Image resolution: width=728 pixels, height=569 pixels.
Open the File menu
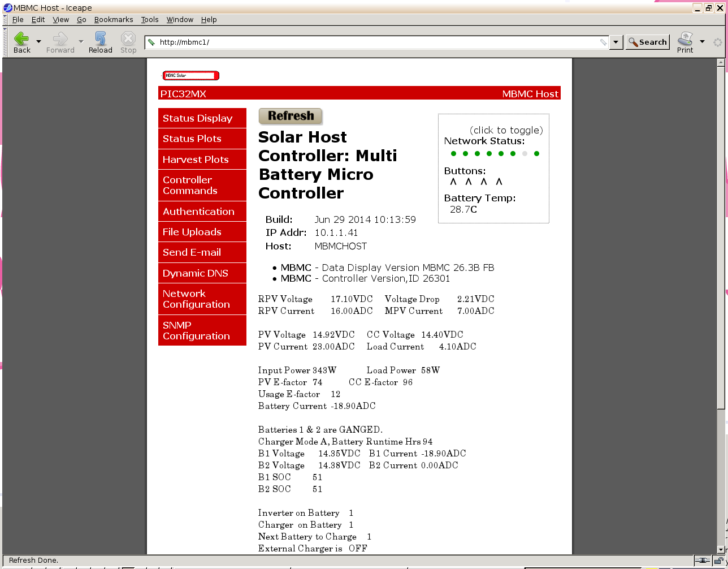coord(18,19)
